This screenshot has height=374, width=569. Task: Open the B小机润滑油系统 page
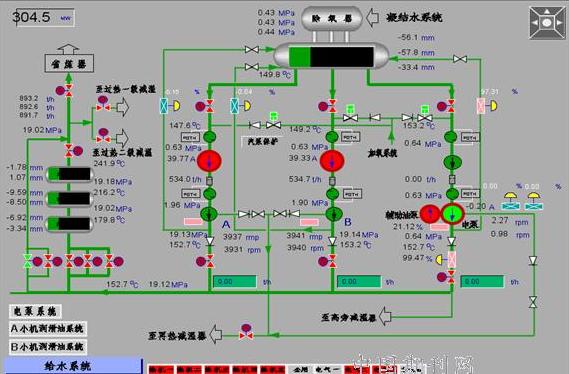tap(48, 346)
